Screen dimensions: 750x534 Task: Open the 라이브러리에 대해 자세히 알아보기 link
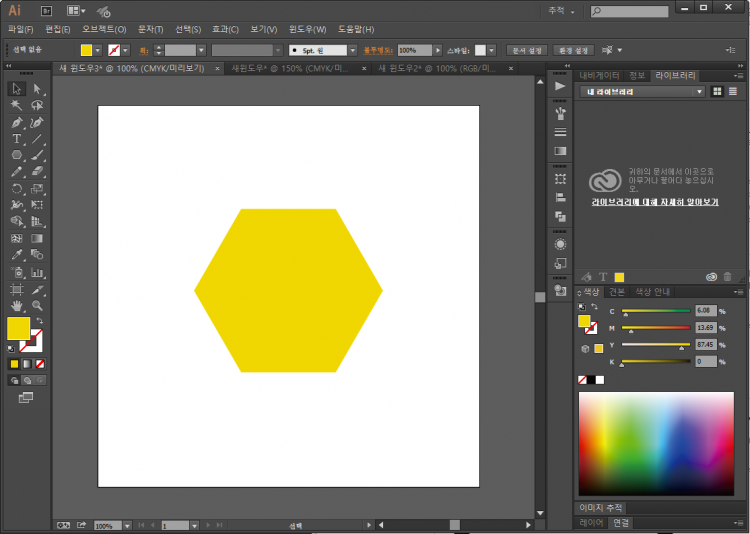point(655,202)
